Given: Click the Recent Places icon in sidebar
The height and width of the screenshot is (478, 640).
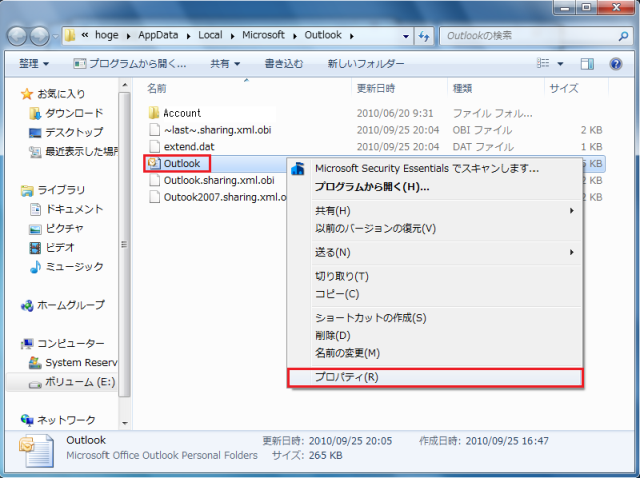Looking at the screenshot, I should point(35,152).
